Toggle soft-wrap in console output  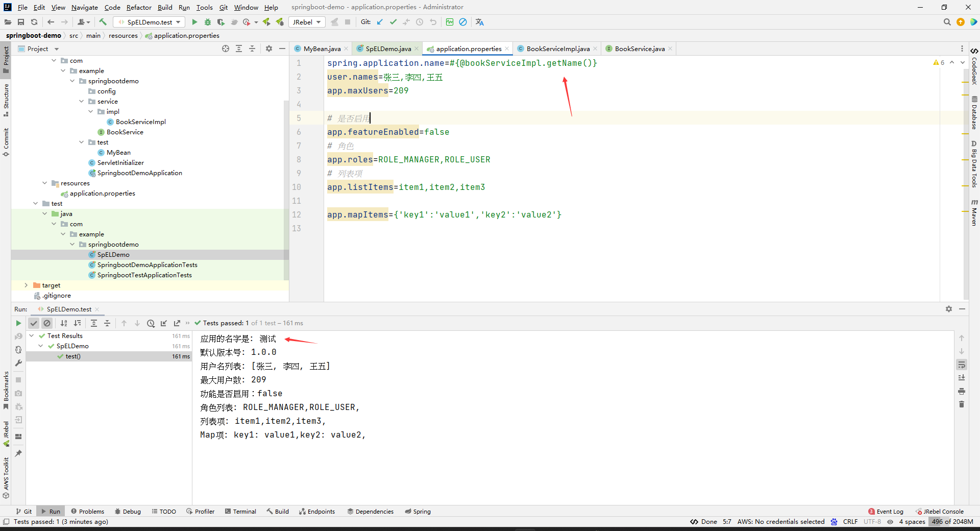(x=962, y=365)
